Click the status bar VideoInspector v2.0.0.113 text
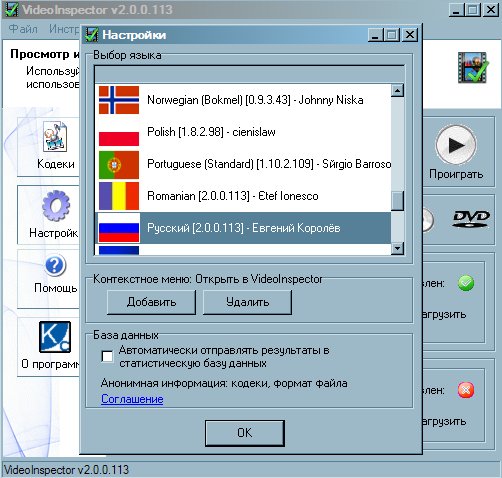Image resolution: width=502 pixels, height=478 pixels. (67, 470)
